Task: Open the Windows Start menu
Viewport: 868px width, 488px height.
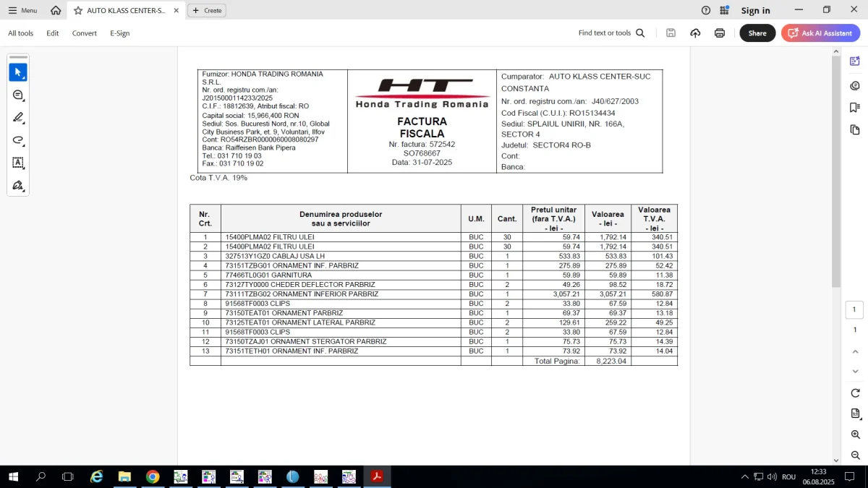Action: tap(13, 476)
